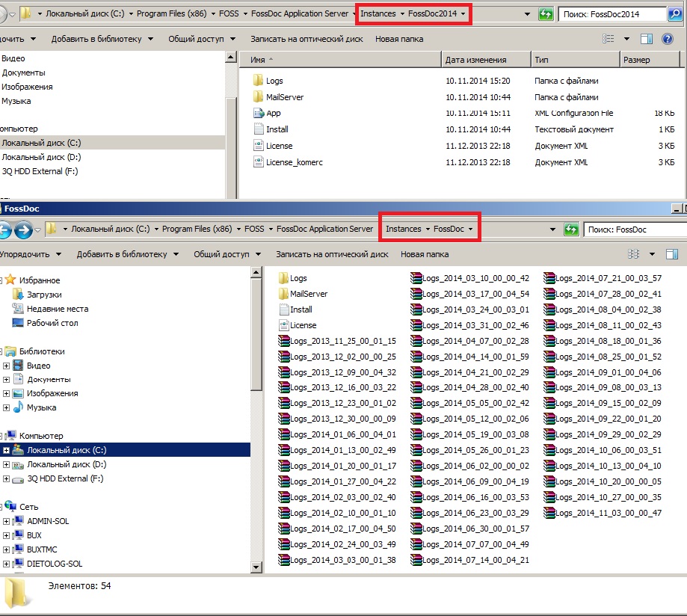Expand Локальный диск (C:) in the lower tree

pyautogui.click(x=6, y=450)
